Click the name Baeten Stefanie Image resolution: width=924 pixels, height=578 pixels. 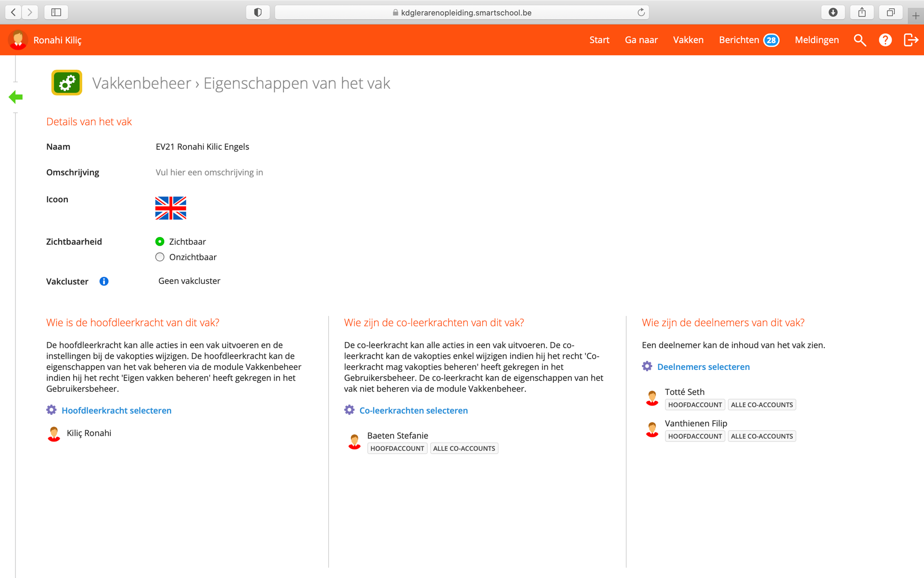tap(398, 435)
